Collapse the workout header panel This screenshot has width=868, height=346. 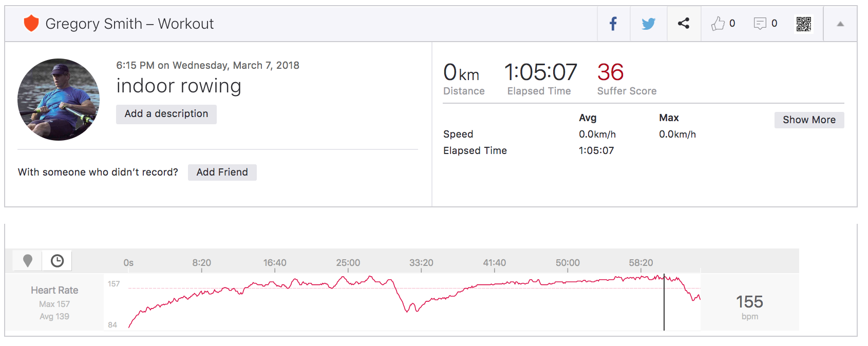point(840,24)
